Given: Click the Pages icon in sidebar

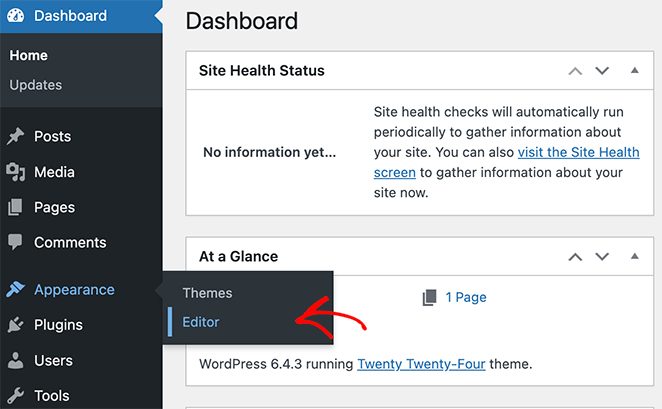Looking at the screenshot, I should (16, 207).
